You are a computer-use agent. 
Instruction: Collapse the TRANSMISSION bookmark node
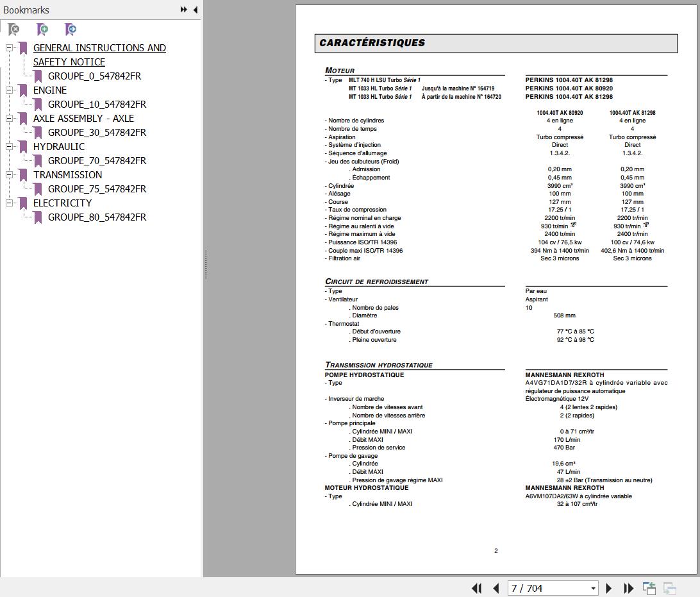(x=9, y=174)
